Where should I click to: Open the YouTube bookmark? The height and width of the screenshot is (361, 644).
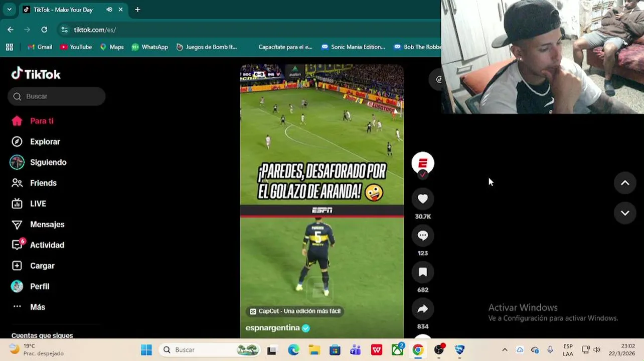(76, 47)
